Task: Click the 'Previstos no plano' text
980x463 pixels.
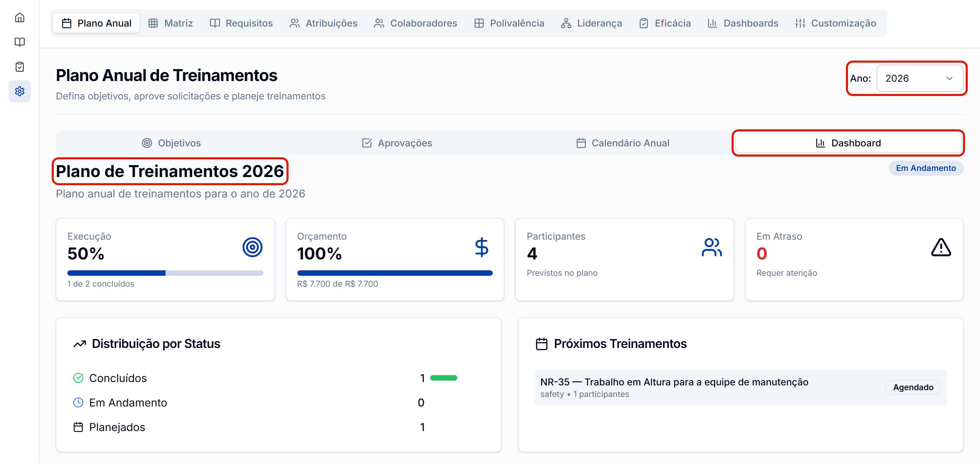Action: pos(562,273)
